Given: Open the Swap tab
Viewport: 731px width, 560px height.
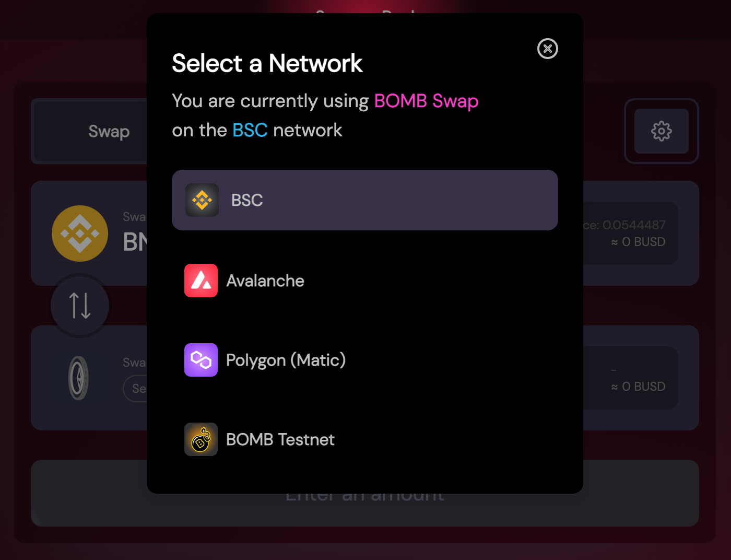Looking at the screenshot, I should click(109, 131).
